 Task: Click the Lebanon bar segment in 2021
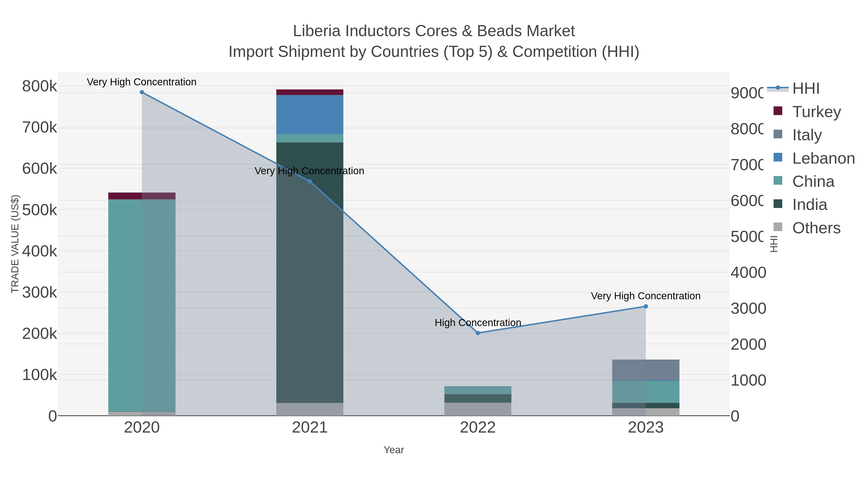point(310,115)
